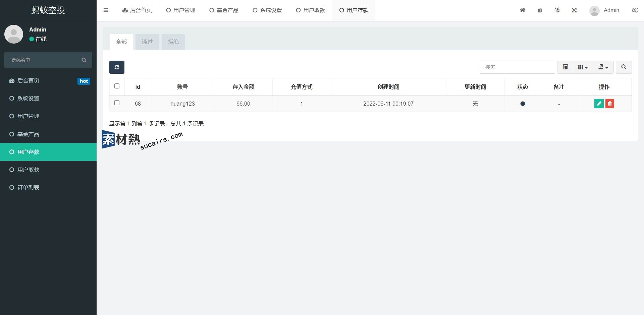Click the green edit pencil icon
Viewport: 644px width, 315px height.
pos(599,104)
